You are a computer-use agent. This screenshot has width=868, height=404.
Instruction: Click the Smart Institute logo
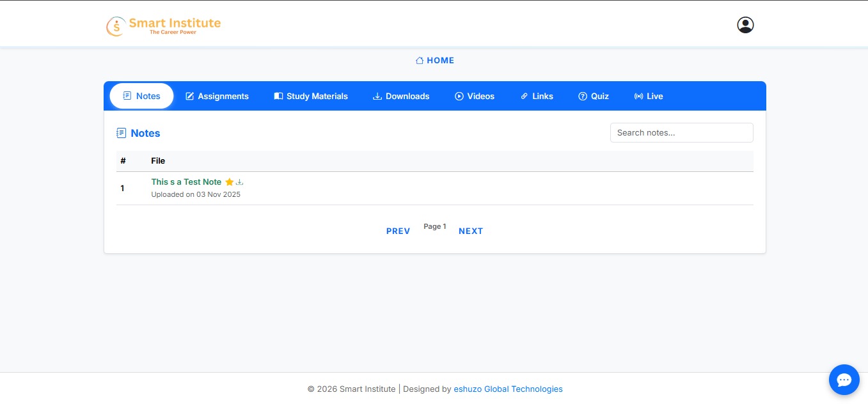coord(164,26)
